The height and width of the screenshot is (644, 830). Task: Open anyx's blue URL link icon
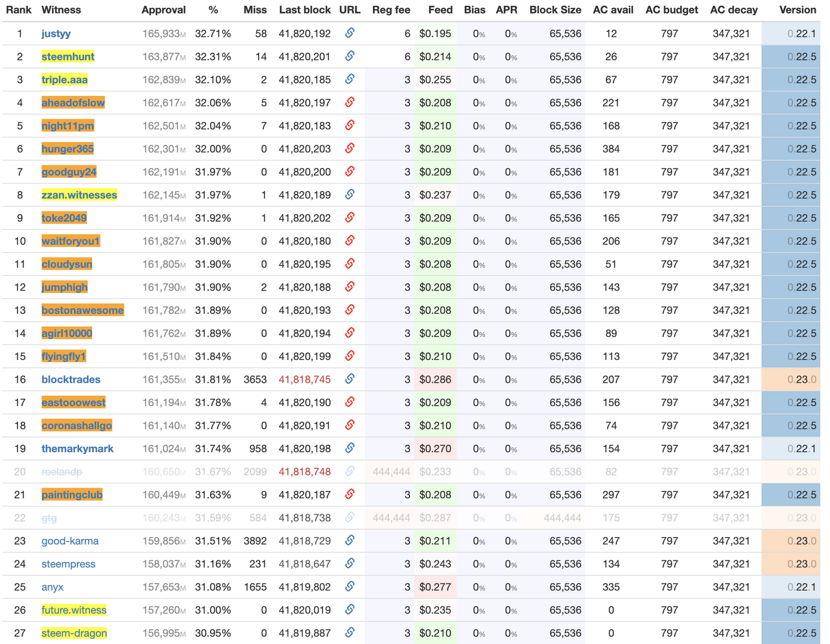point(350,586)
